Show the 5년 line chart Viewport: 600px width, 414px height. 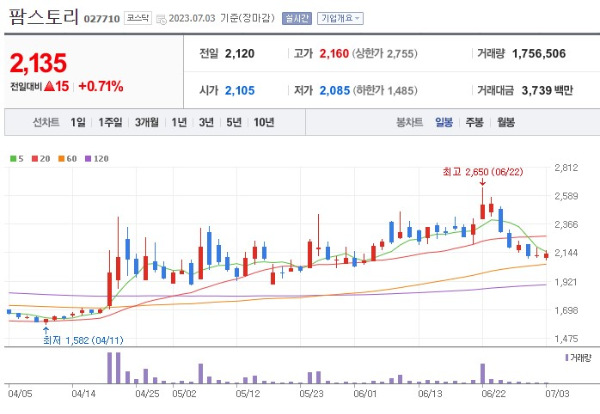click(233, 122)
